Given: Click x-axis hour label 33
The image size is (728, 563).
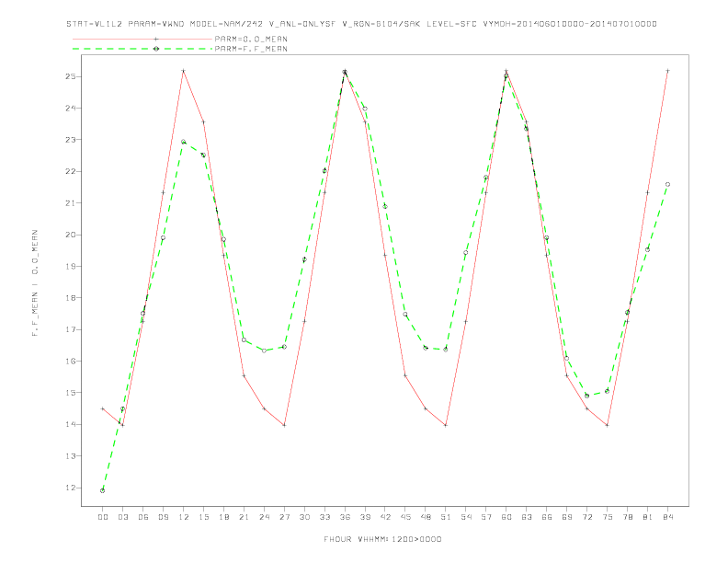Looking at the screenshot, I should tap(324, 517).
